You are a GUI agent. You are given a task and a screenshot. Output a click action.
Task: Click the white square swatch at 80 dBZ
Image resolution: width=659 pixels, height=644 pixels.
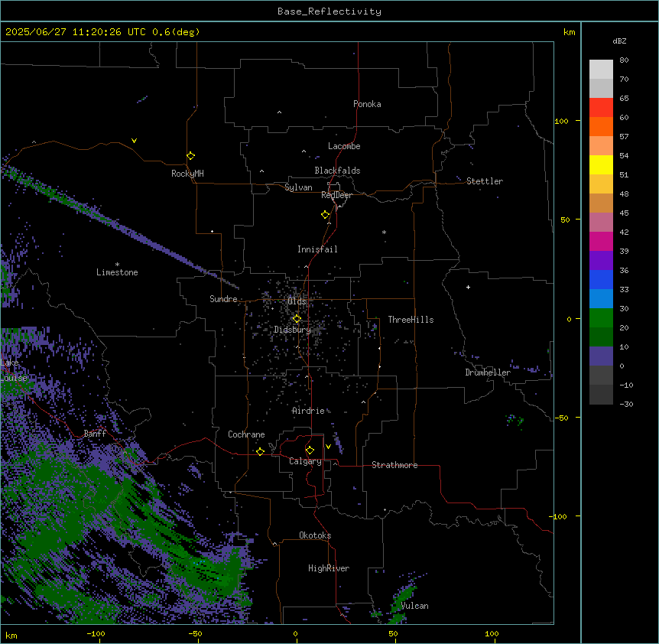pos(601,70)
